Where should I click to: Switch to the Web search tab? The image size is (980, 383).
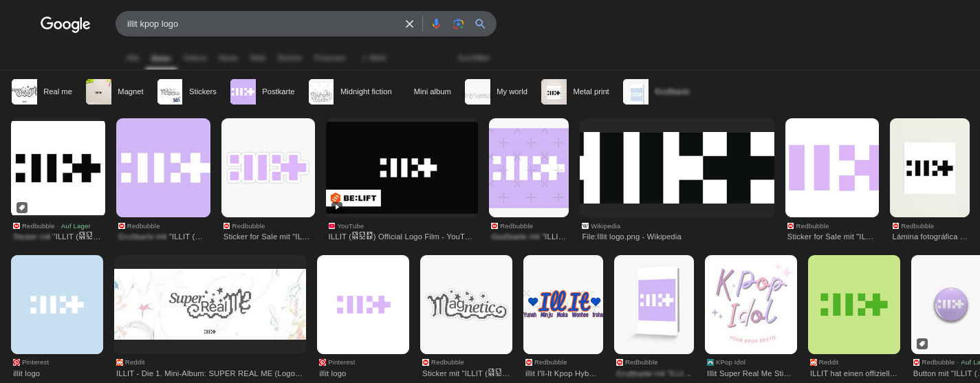[259, 58]
